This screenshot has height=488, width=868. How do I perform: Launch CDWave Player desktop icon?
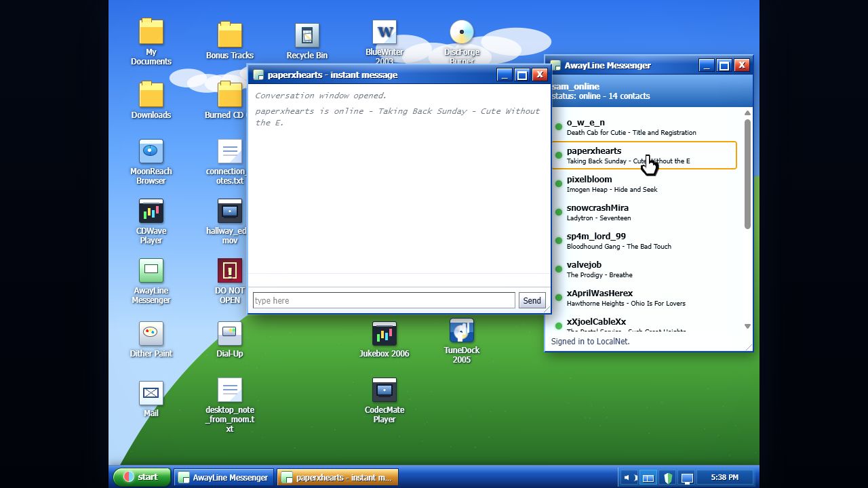pos(151,221)
